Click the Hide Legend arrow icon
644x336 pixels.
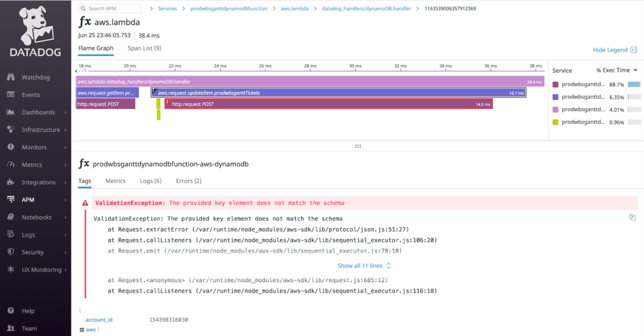tap(634, 50)
